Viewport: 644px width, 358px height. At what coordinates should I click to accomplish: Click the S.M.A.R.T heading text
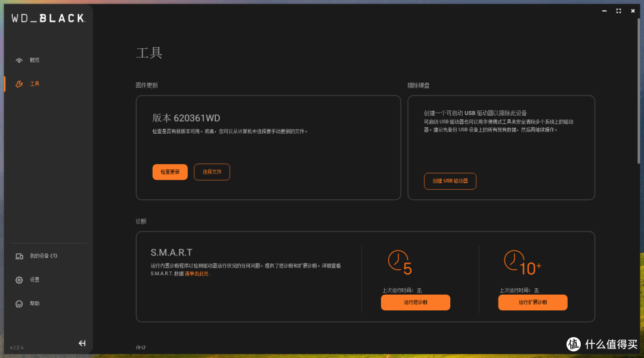click(171, 252)
